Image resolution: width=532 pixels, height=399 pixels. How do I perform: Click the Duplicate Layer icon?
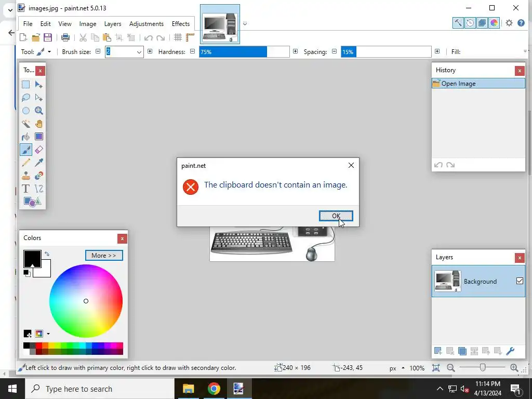[x=462, y=351]
